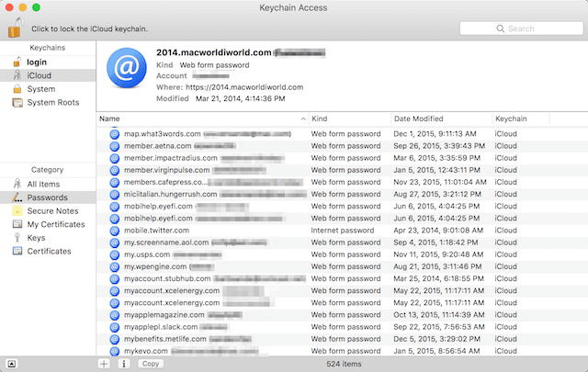Select the login keychain
Viewport: 588px width, 372px height.
[x=37, y=62]
